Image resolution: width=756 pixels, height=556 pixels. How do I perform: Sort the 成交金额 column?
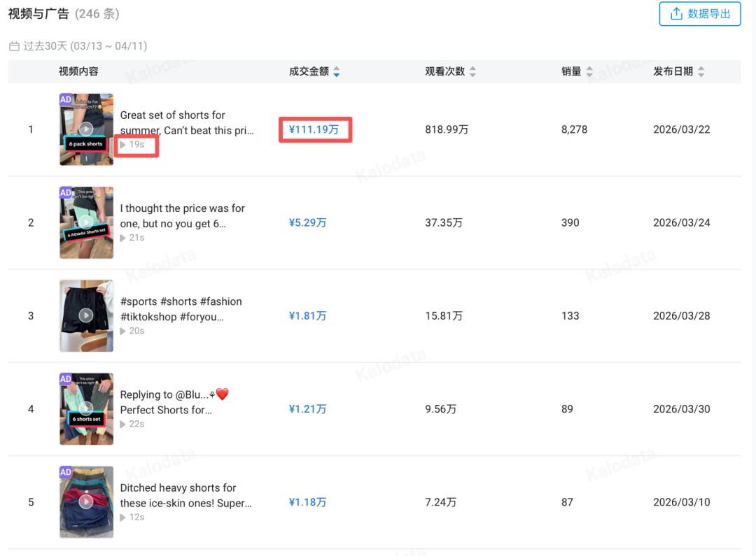pyautogui.click(x=337, y=71)
